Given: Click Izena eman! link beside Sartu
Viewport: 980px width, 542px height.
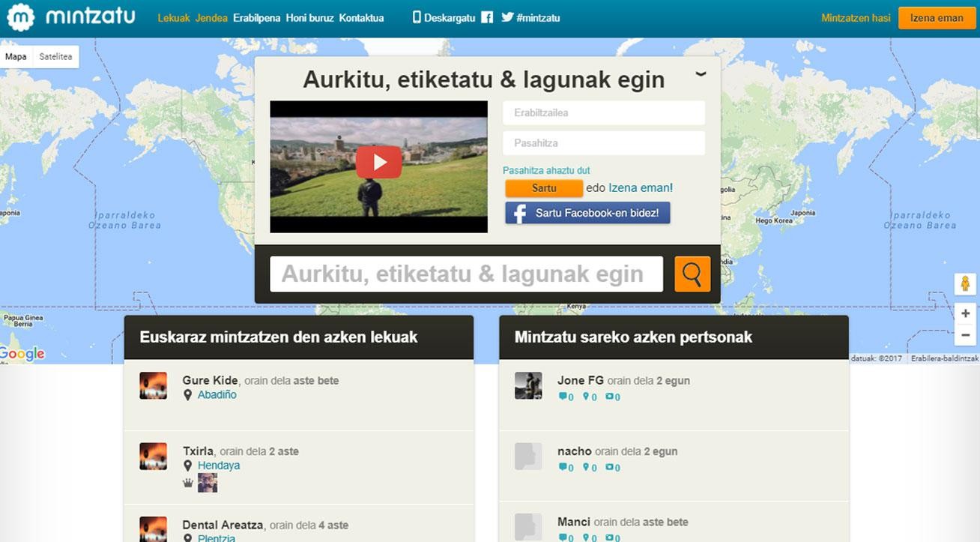Looking at the screenshot, I should click(641, 188).
